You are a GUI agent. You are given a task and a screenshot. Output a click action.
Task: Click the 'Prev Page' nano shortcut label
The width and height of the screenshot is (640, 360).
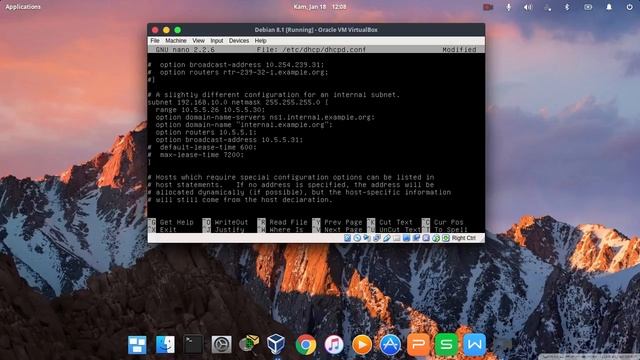click(343, 222)
